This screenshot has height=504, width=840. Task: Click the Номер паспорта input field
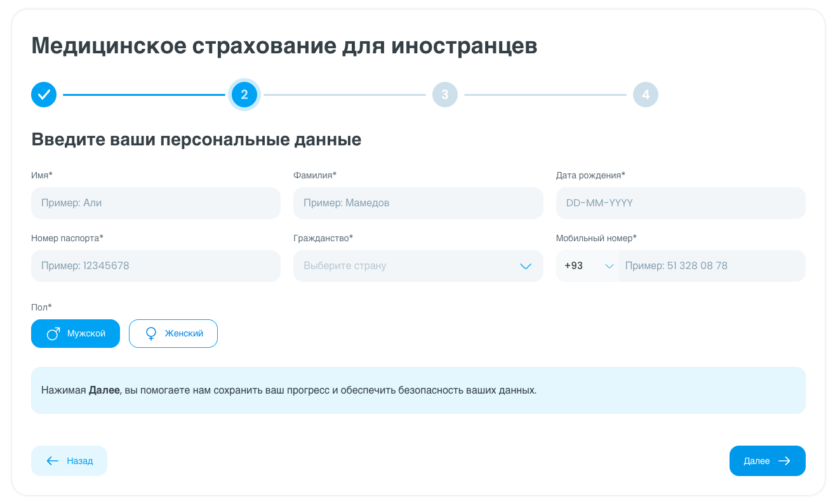(x=156, y=266)
